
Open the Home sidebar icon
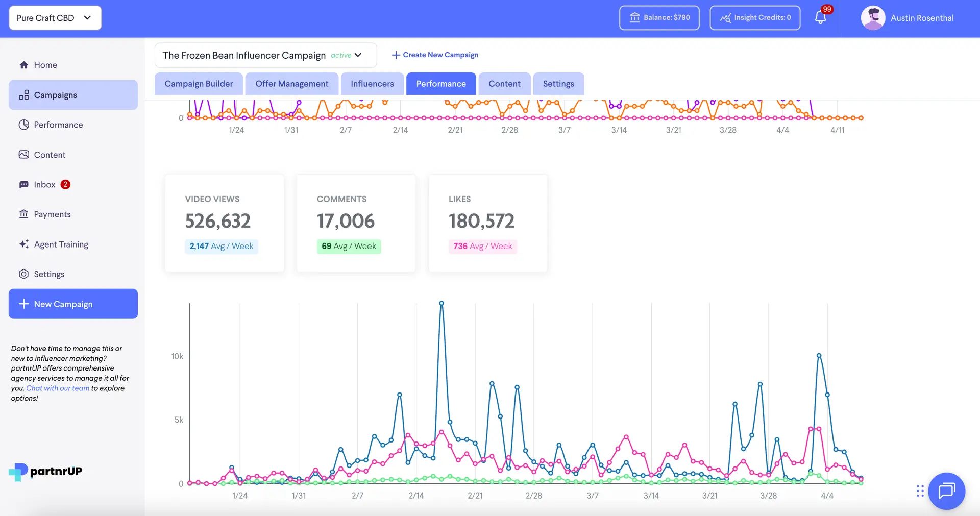click(x=24, y=65)
